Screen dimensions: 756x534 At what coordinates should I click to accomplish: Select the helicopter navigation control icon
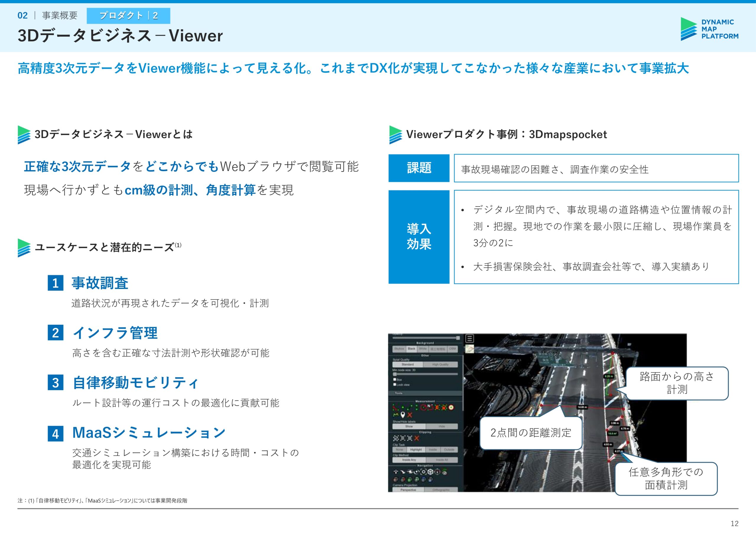(x=410, y=472)
